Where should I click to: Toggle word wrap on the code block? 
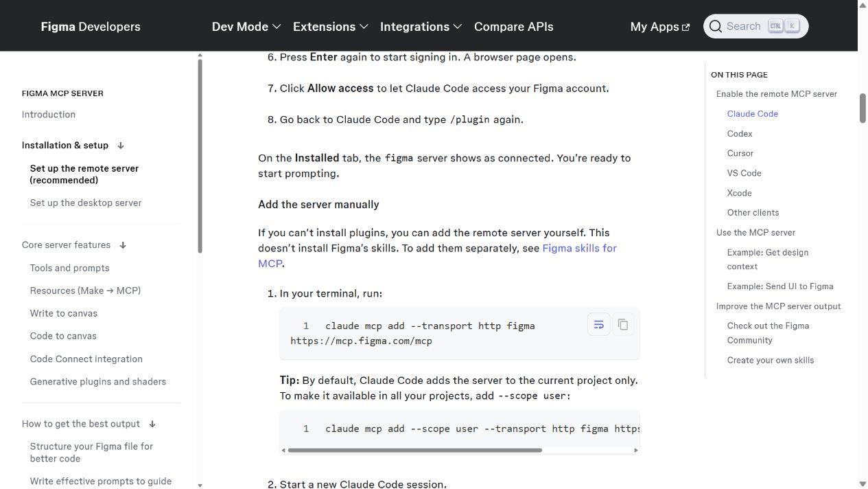(x=598, y=325)
